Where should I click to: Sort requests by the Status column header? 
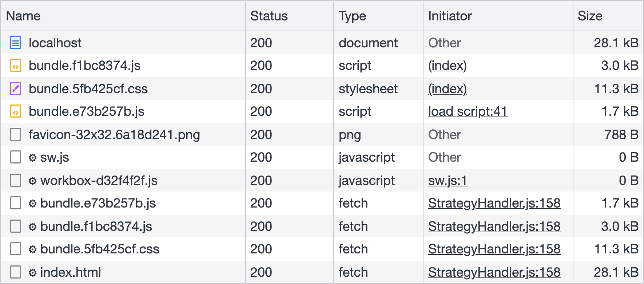pyautogui.click(x=269, y=16)
